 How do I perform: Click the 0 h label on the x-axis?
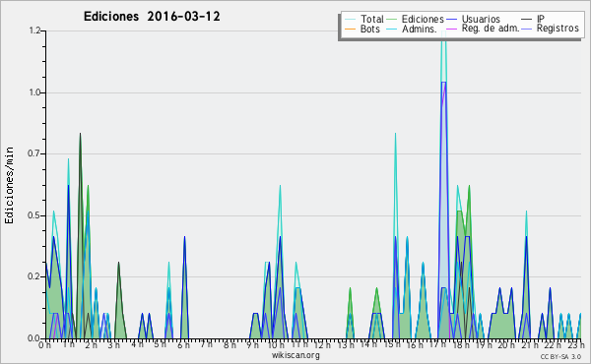click(x=44, y=344)
